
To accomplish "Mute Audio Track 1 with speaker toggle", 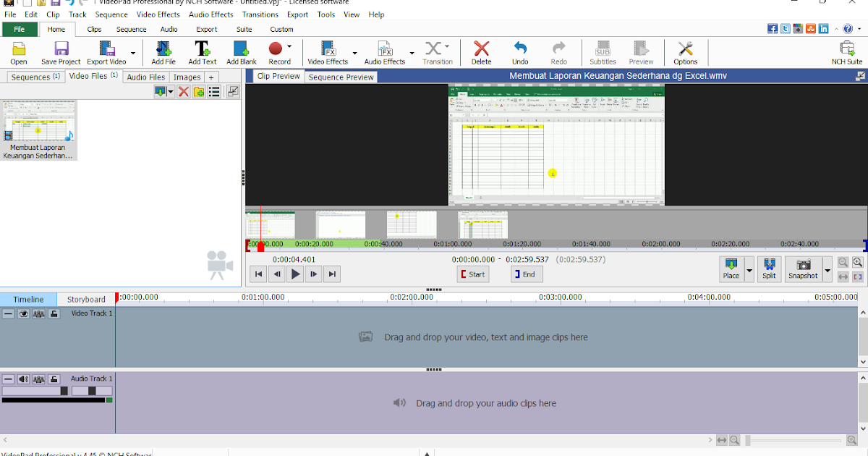I will coord(24,379).
